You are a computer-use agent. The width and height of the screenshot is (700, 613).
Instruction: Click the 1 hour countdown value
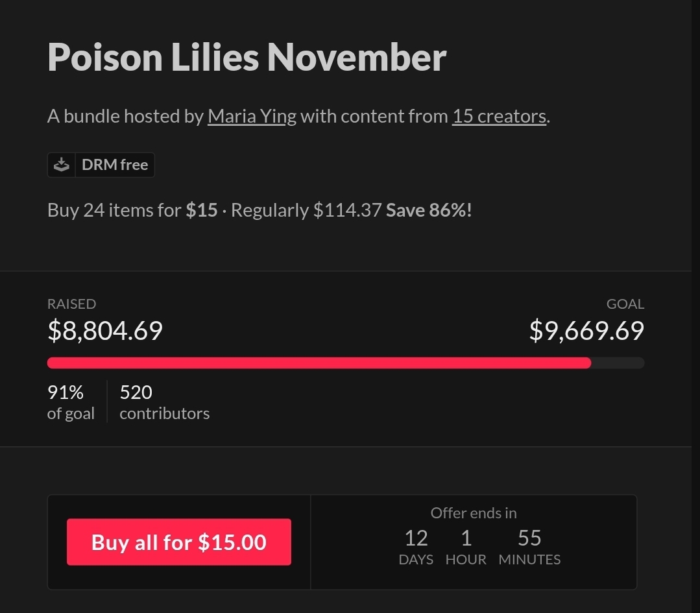466,538
